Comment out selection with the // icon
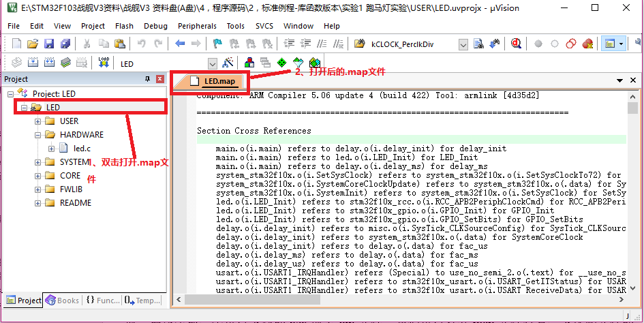The image size is (644, 323). (322, 44)
